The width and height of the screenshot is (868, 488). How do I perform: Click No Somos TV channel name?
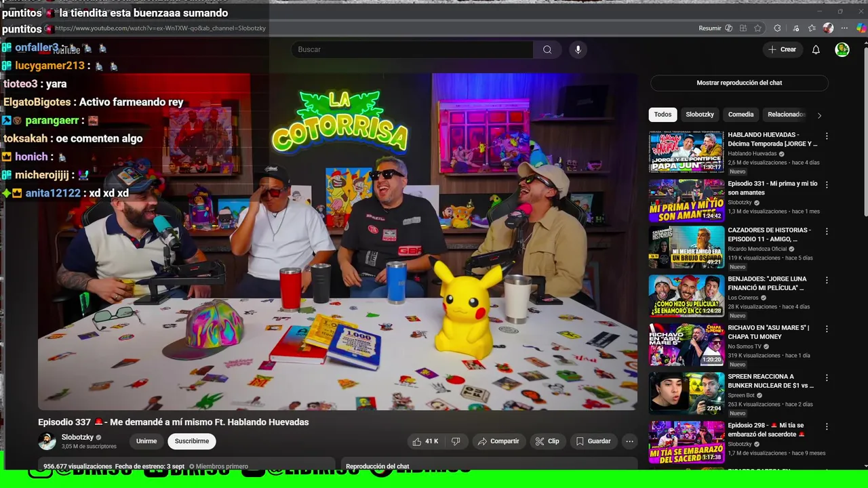[745, 346]
